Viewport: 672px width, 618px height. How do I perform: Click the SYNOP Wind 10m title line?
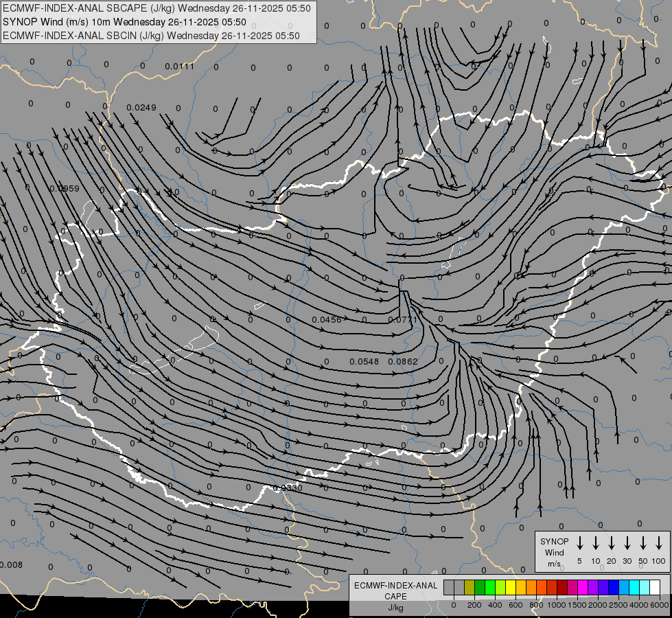(x=125, y=22)
